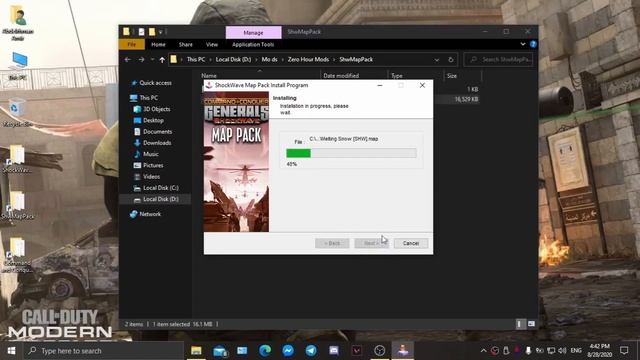This screenshot has width=640, height=360.
Task: Switch to the View ribbon tab
Action: pyautogui.click(x=212, y=44)
